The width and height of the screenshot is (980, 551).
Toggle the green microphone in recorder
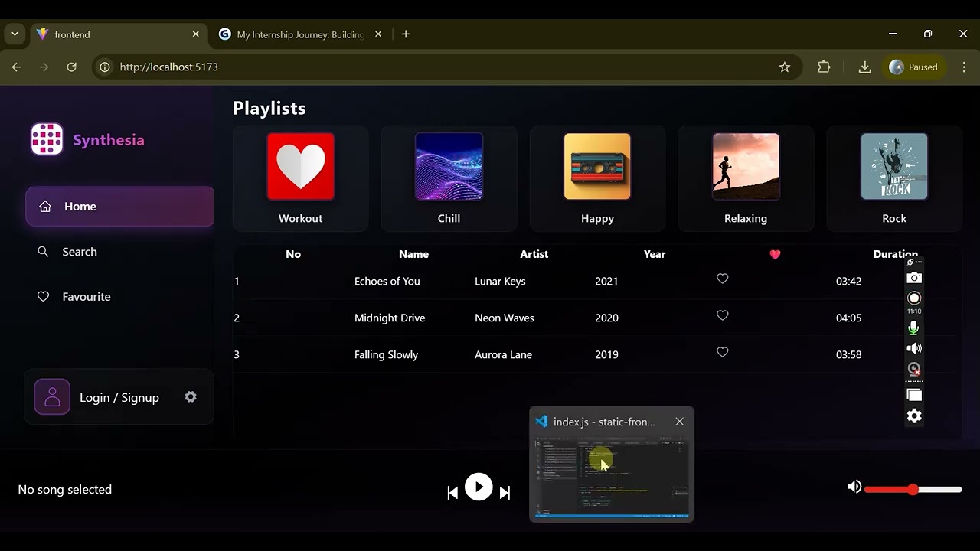click(x=913, y=328)
